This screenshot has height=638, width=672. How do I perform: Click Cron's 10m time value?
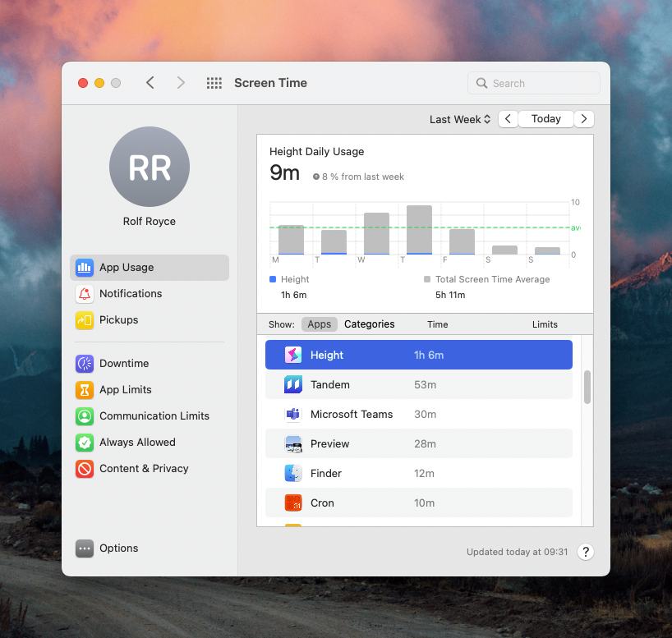[424, 503]
